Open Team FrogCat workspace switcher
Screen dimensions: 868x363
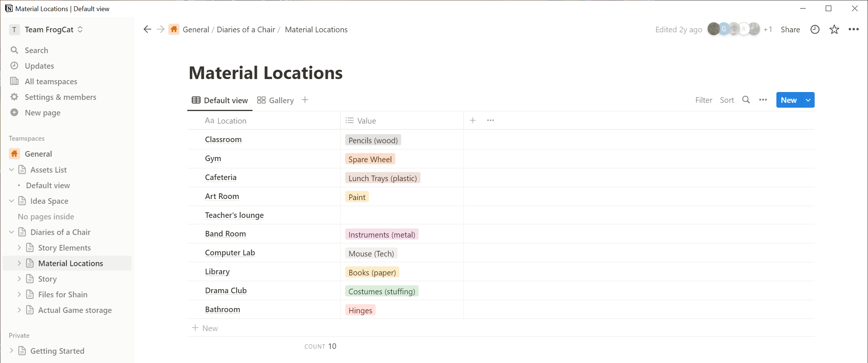48,30
